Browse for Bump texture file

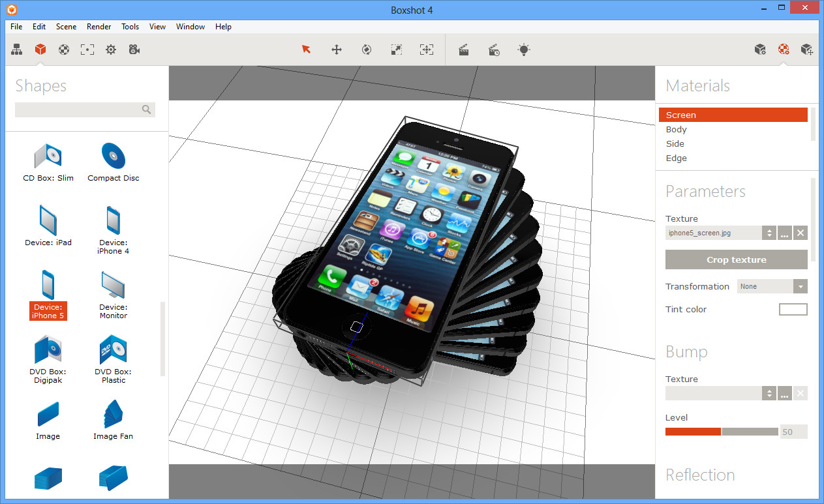pyautogui.click(x=785, y=393)
